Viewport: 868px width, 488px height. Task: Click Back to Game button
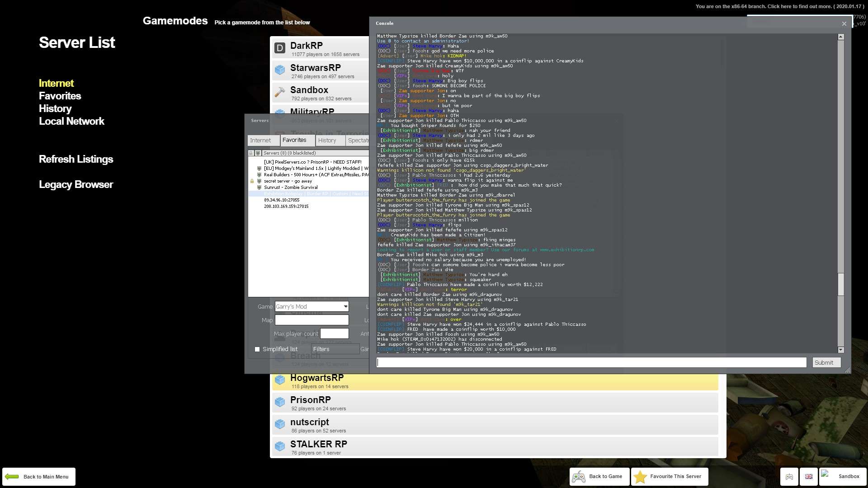tap(599, 477)
